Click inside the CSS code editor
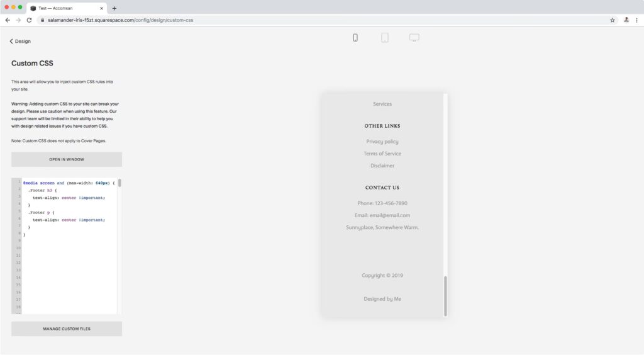This screenshot has width=644, height=355. click(69, 264)
